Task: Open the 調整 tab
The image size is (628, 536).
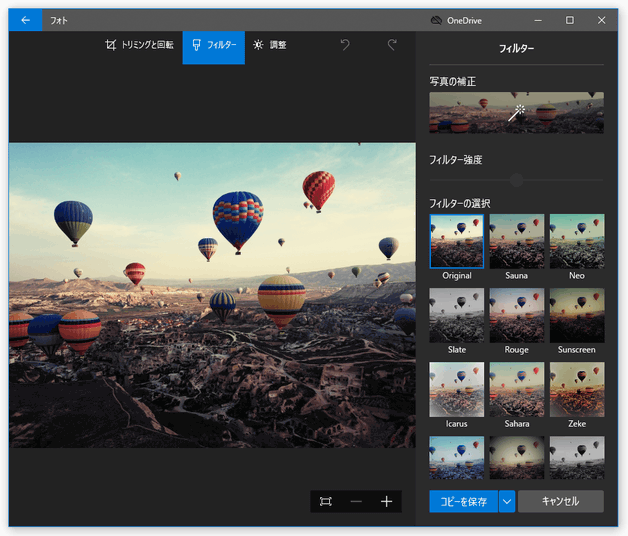Action: point(270,45)
